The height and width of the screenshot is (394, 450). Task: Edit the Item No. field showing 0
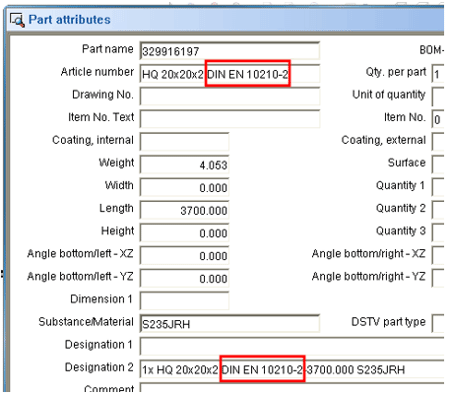point(438,119)
